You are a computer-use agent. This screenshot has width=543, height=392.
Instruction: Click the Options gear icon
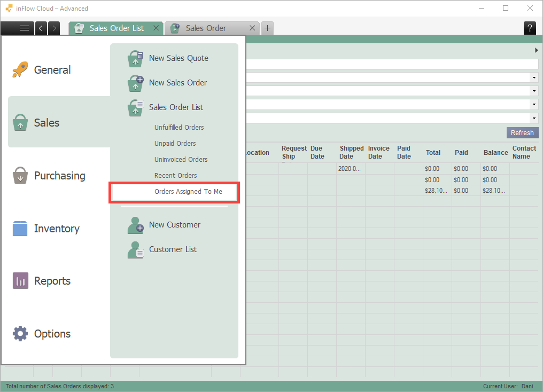[20, 334]
